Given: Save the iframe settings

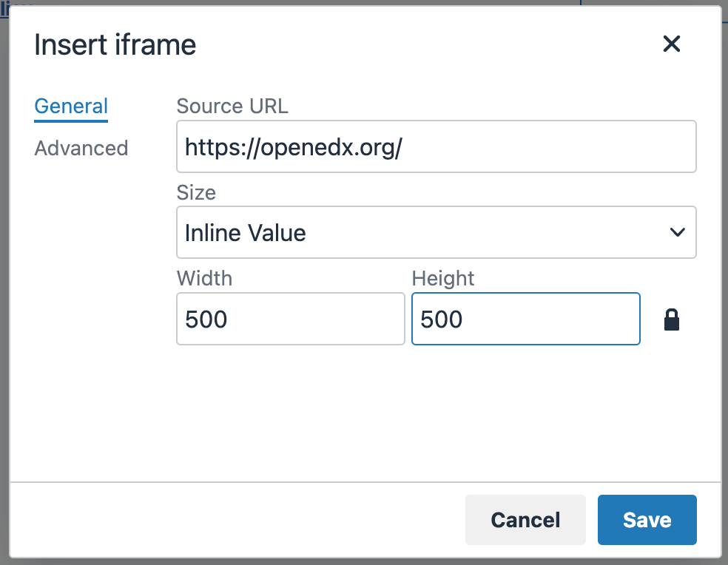Looking at the screenshot, I should click(x=647, y=520).
